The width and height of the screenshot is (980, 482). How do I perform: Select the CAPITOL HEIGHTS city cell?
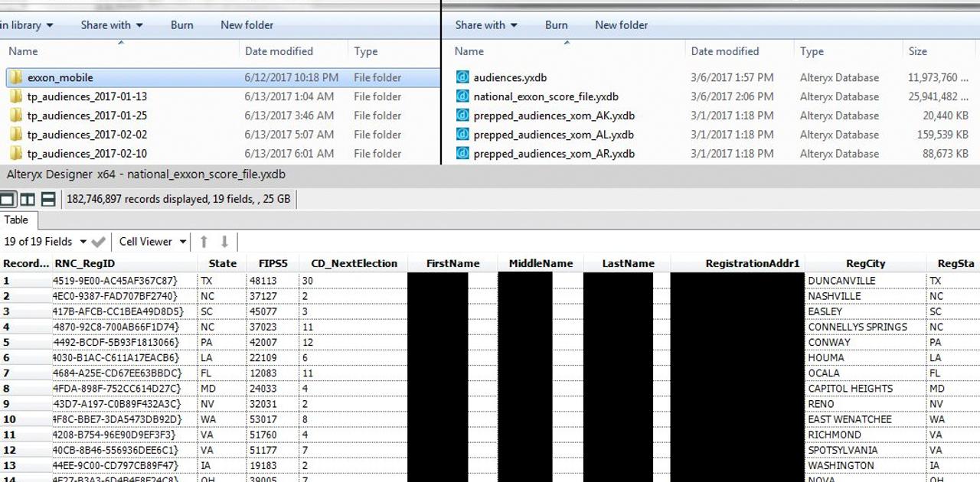865,389
